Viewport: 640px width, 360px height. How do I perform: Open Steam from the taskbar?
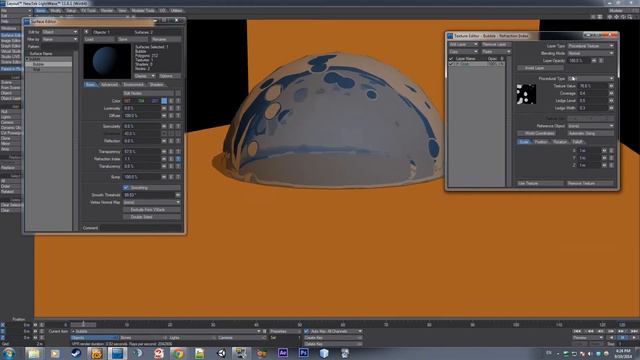point(76,353)
